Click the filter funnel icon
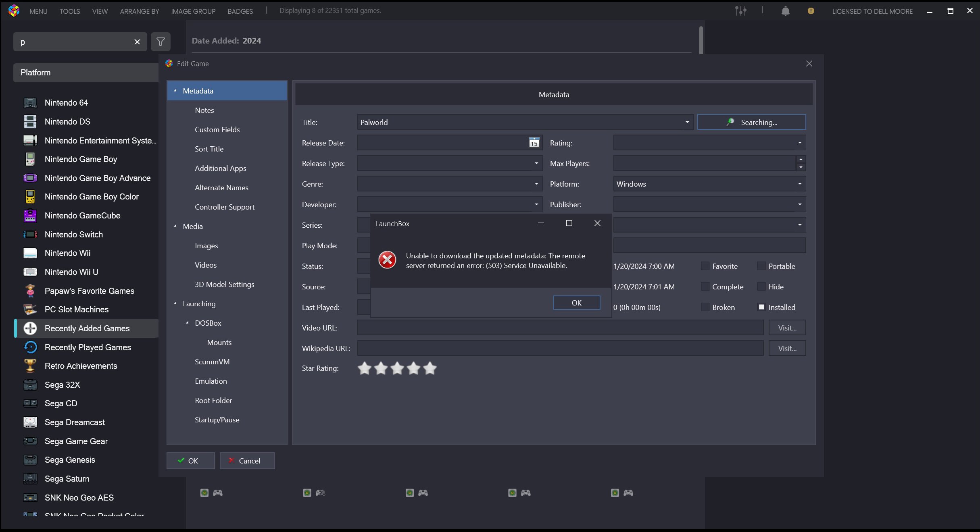The width and height of the screenshot is (980, 532). (161, 42)
